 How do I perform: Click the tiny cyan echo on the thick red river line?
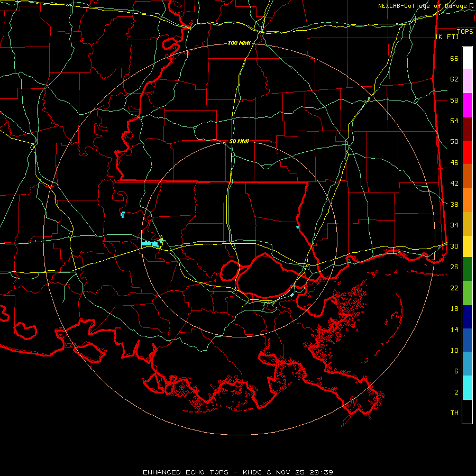(297, 227)
